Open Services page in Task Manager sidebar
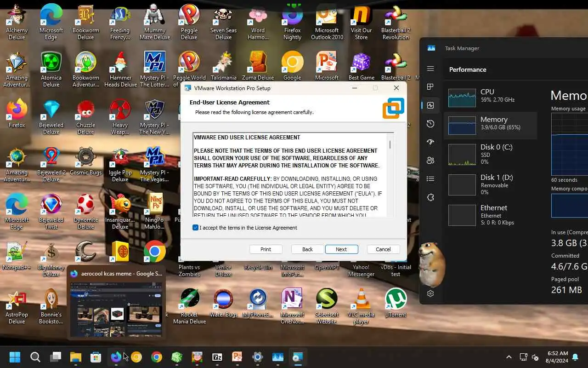 click(430, 197)
